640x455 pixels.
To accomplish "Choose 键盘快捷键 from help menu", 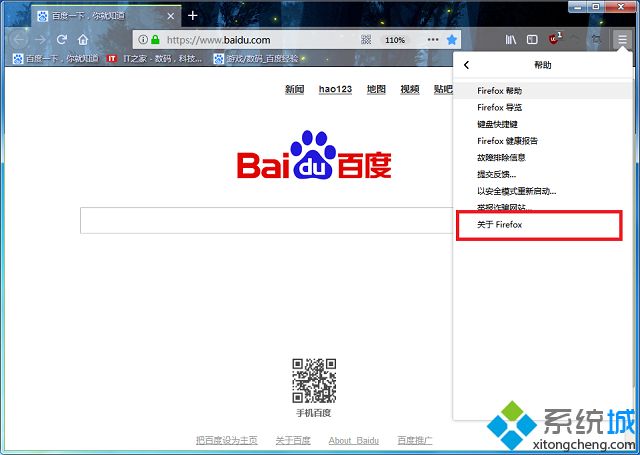I will pyautogui.click(x=543, y=124).
